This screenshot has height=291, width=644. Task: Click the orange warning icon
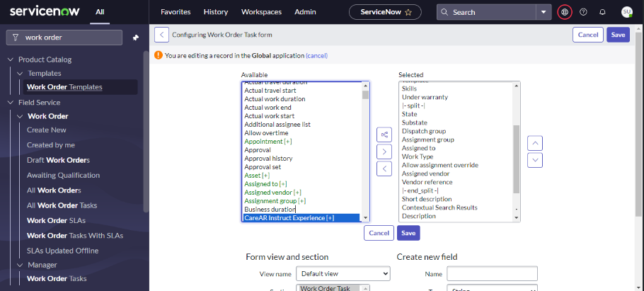pyautogui.click(x=159, y=55)
